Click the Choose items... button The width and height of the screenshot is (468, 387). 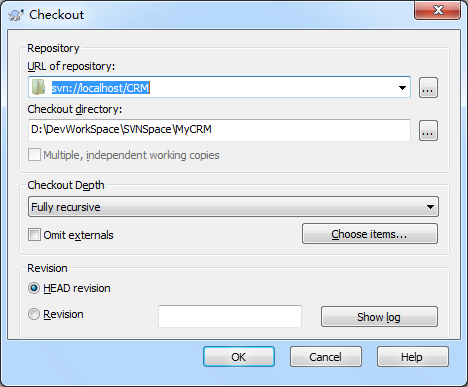pyautogui.click(x=370, y=234)
